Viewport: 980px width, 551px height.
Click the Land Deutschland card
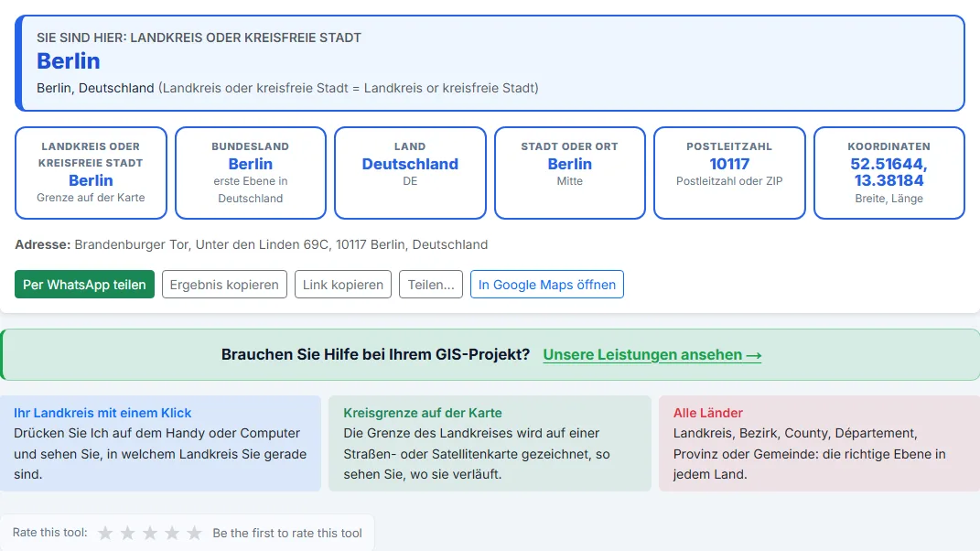pos(410,173)
